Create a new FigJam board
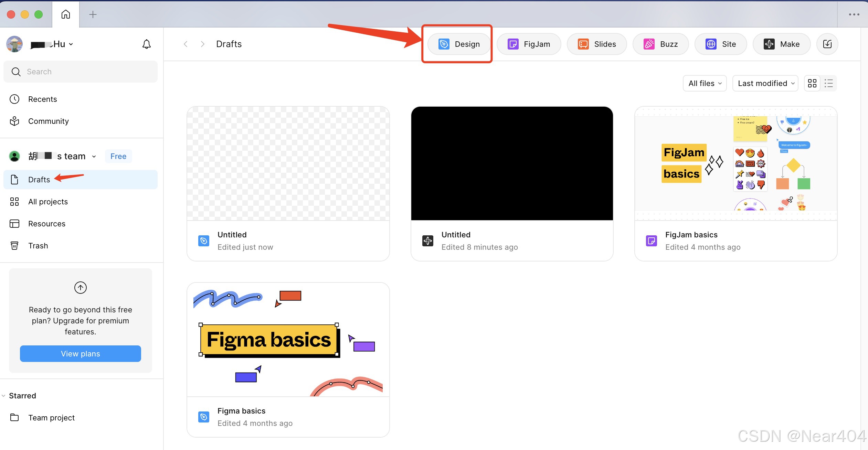 [528, 44]
